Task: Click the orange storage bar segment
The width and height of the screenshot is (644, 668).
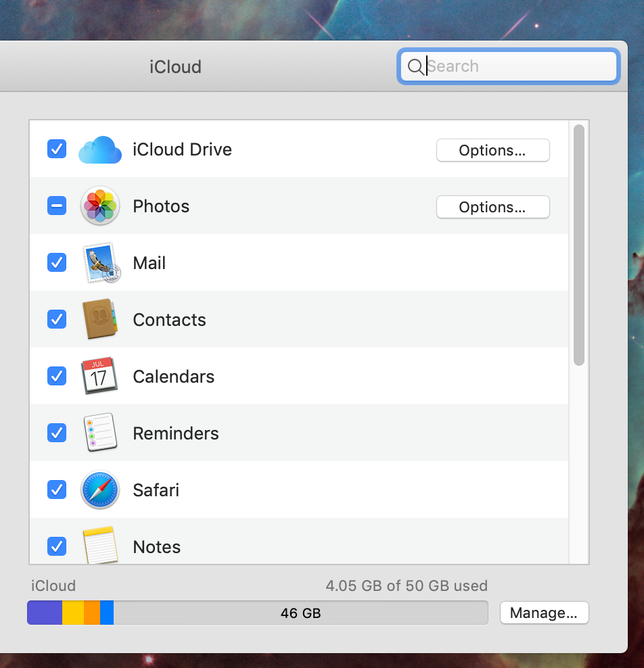Action: 92,613
